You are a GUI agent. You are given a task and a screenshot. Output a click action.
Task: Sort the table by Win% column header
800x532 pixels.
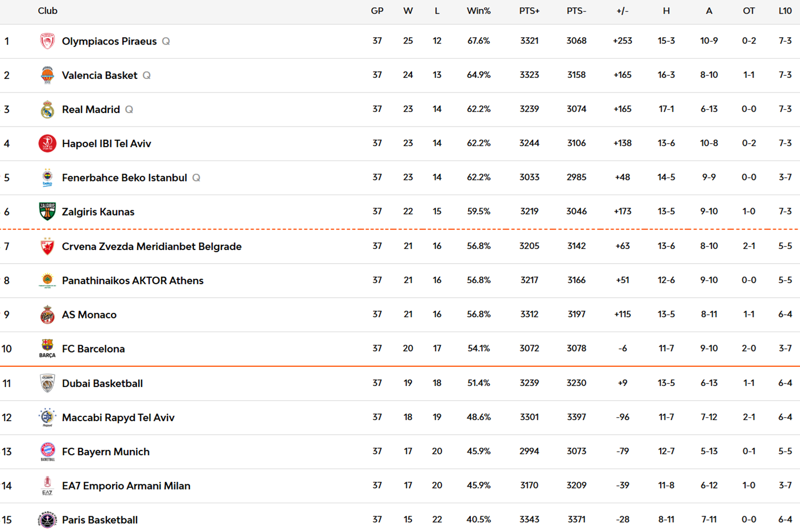coord(479,11)
